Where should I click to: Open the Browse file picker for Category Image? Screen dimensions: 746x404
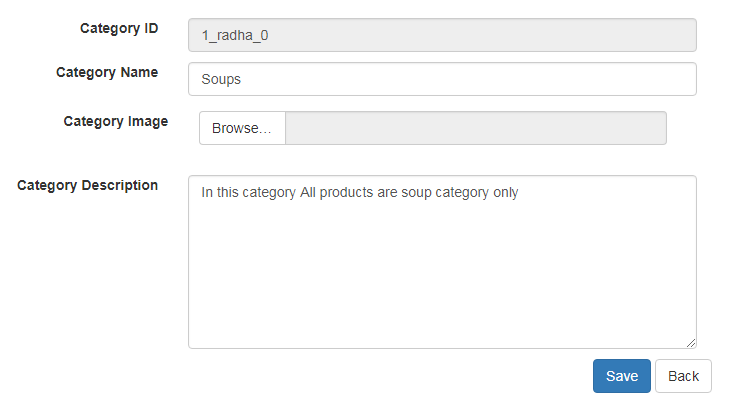[x=242, y=128]
